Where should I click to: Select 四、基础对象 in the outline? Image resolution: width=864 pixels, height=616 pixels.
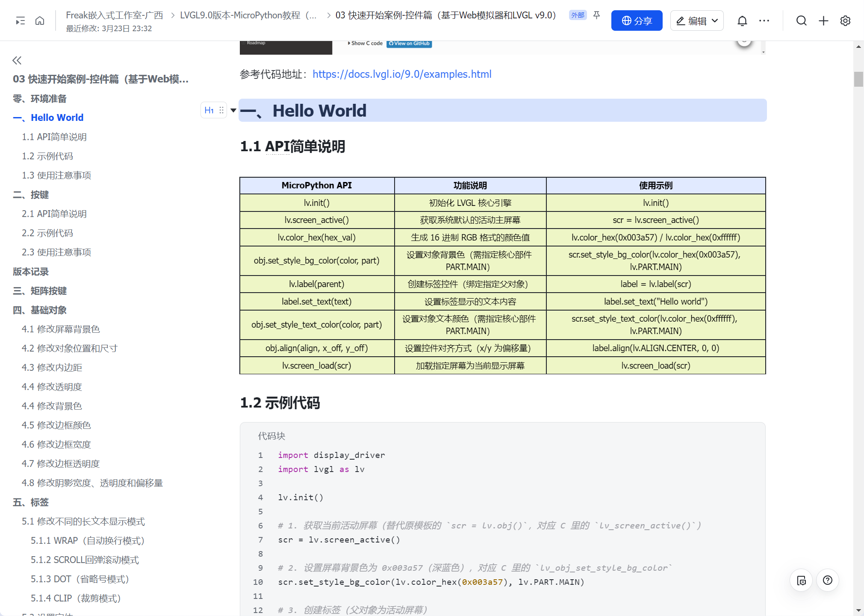40,310
